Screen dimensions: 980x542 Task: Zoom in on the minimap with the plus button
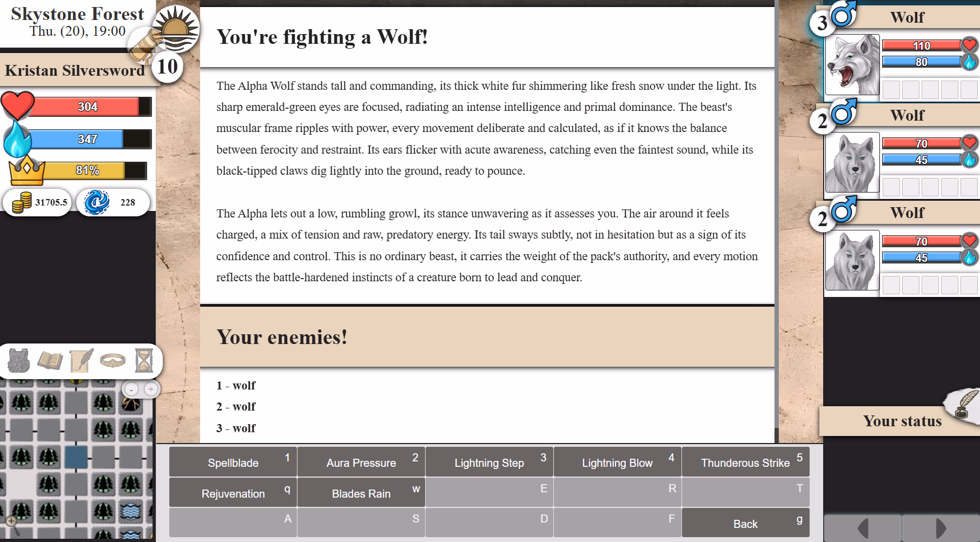coord(150,388)
